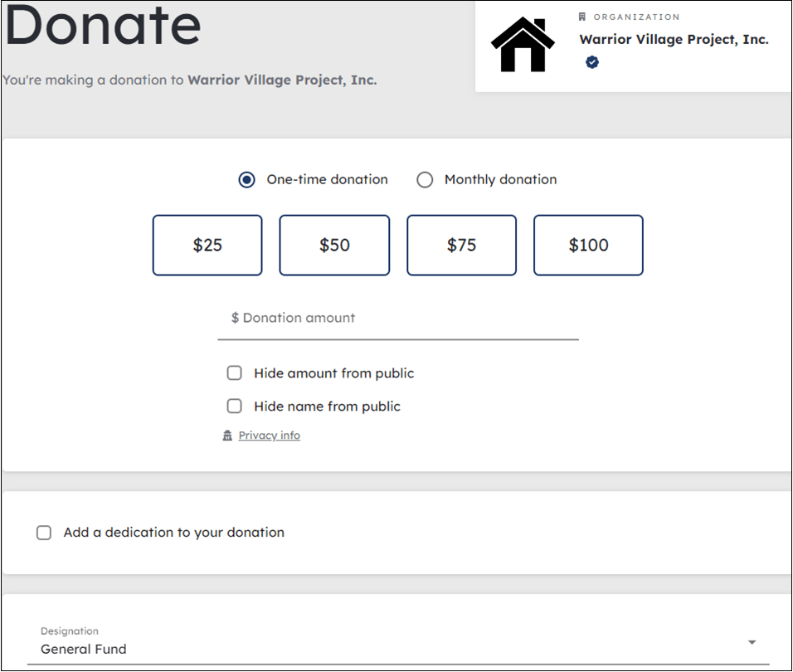Select the One-time donation option
Screen dimensions: 793x672
pos(246,179)
